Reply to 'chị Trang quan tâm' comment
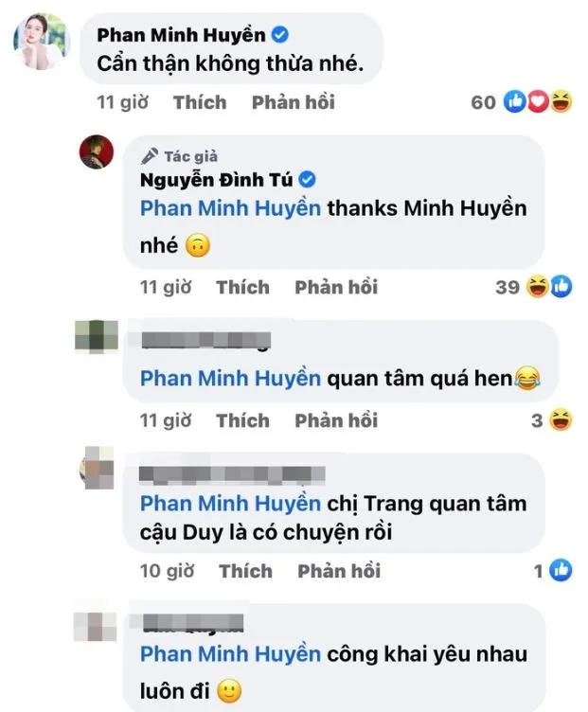Image resolution: width=588 pixels, height=712 pixels. point(339,571)
